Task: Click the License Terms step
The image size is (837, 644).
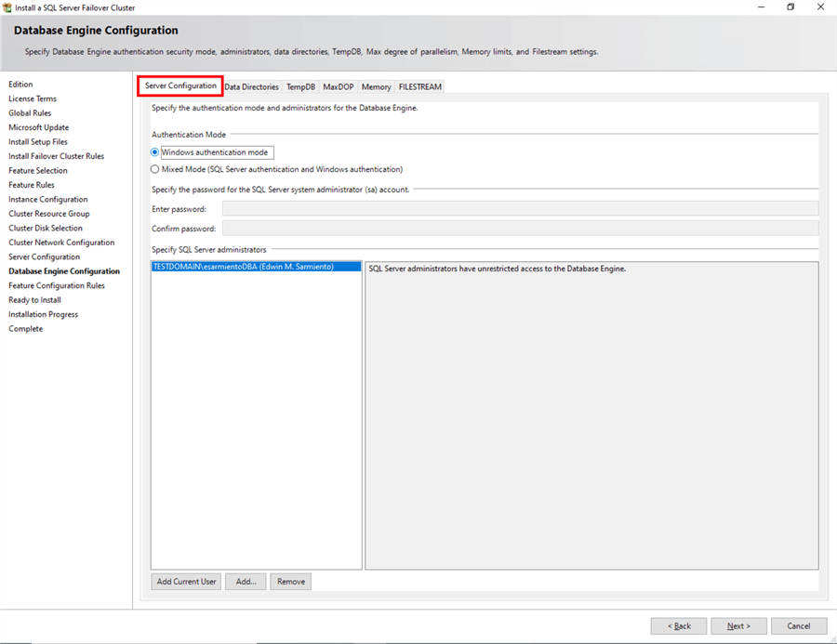Action: pos(33,99)
